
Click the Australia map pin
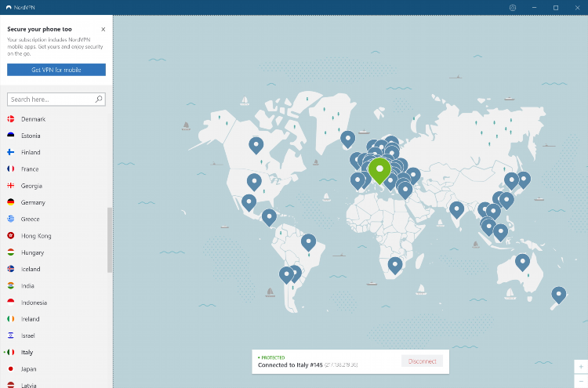(522, 262)
